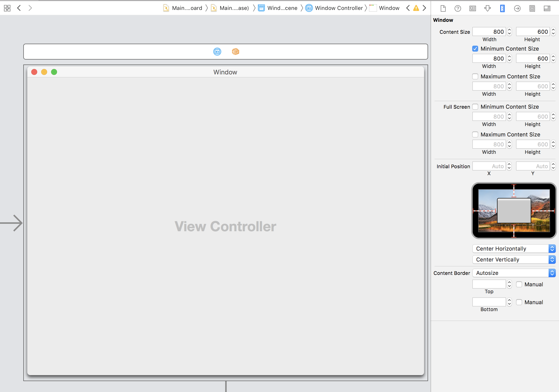
Task: Click the Main...oard breadcrumb item
Action: pyautogui.click(x=187, y=8)
